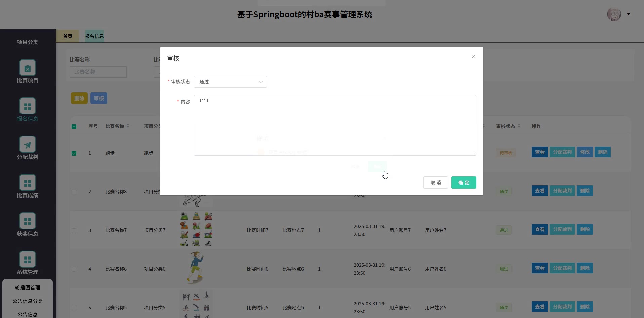Click 分配裁判 for the 跑步 row
Image resolution: width=644 pixels, height=318 pixels.
click(x=562, y=152)
